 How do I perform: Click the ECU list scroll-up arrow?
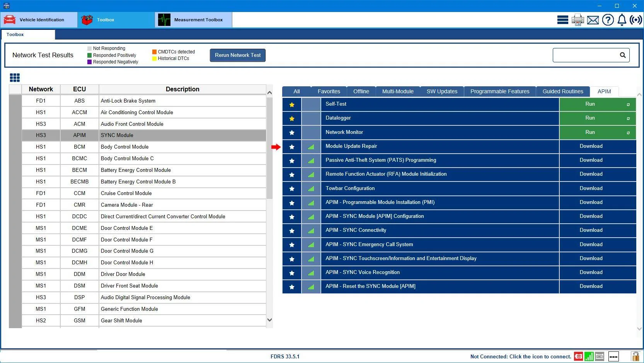tap(269, 93)
